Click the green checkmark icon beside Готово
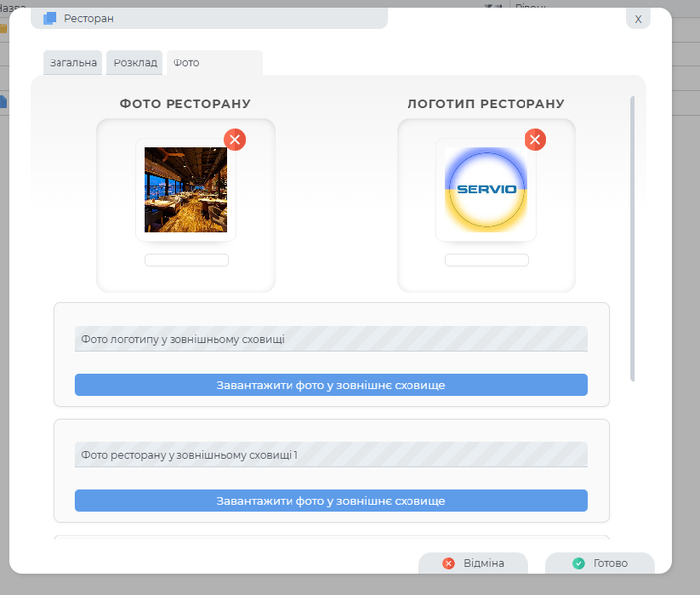The image size is (700, 595). (x=578, y=563)
